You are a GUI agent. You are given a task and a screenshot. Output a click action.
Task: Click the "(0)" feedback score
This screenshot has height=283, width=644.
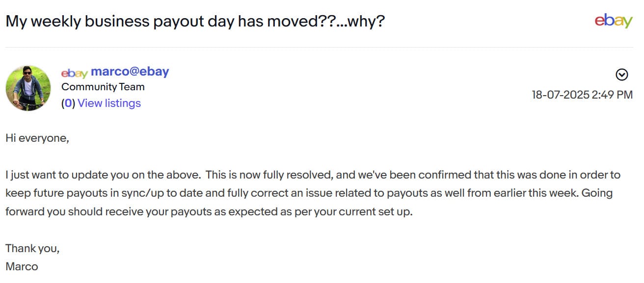[x=68, y=103]
